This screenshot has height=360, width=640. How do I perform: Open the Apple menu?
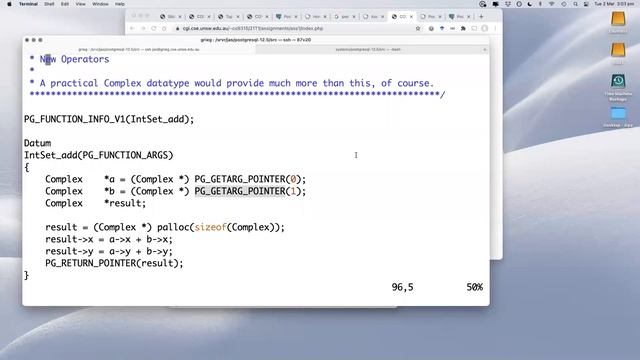(x=9, y=4)
